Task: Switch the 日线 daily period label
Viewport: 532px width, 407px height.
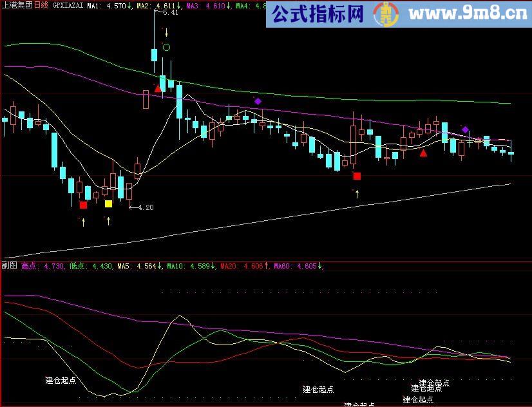Action: [x=41, y=5]
